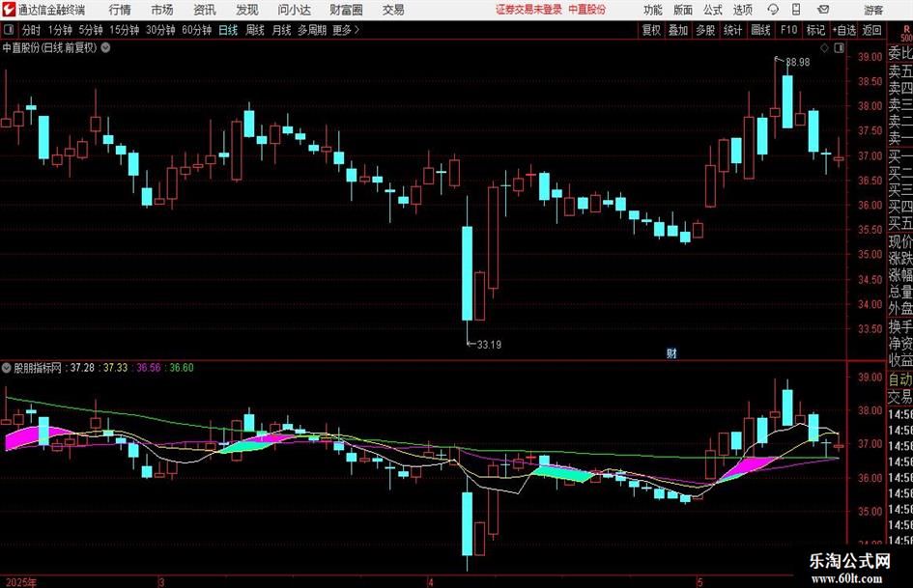Expand the 中直股份 chart title dropdown arrow
913x588 pixels.
click(x=105, y=47)
